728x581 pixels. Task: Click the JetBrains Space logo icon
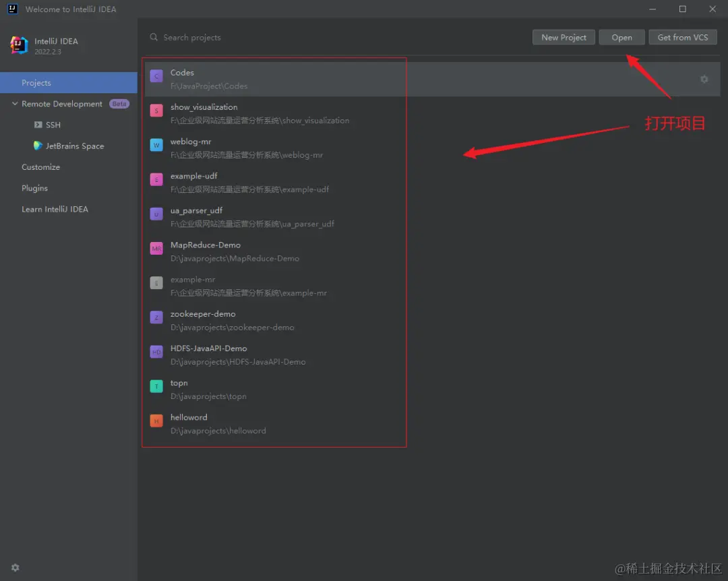38,146
